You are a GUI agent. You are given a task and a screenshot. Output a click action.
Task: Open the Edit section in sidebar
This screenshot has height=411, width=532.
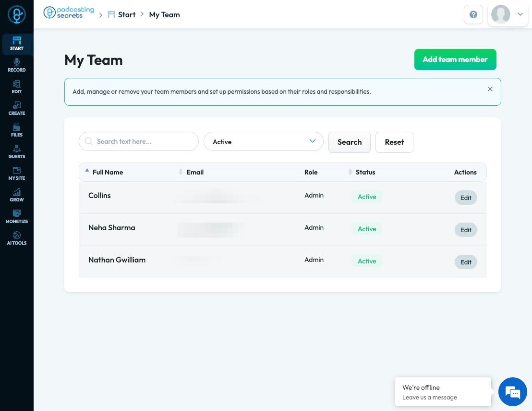coord(17,87)
